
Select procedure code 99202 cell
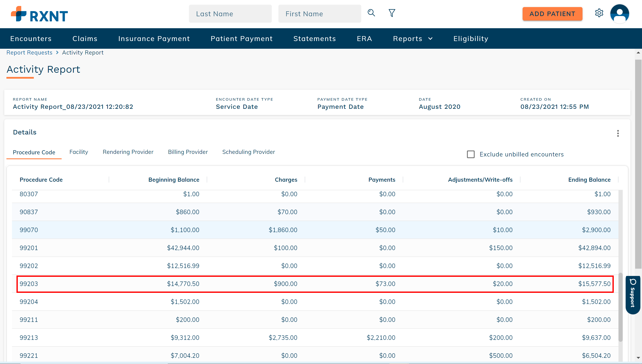coord(29,266)
